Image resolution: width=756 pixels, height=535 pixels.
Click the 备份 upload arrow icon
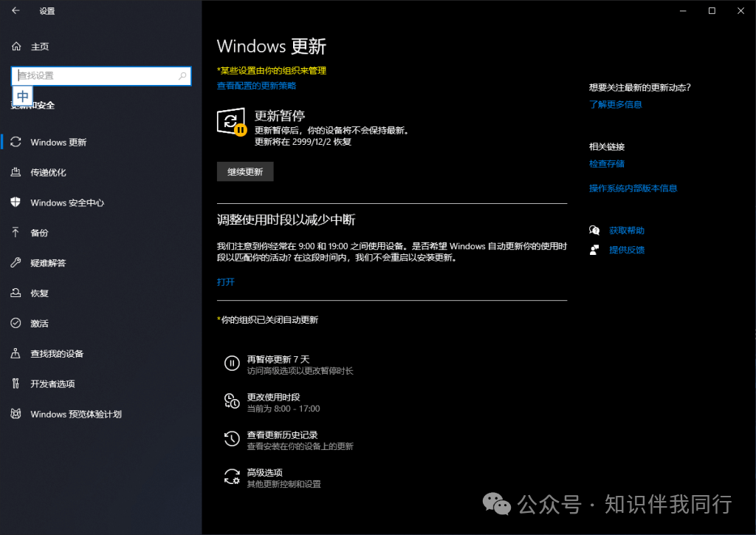click(16, 233)
